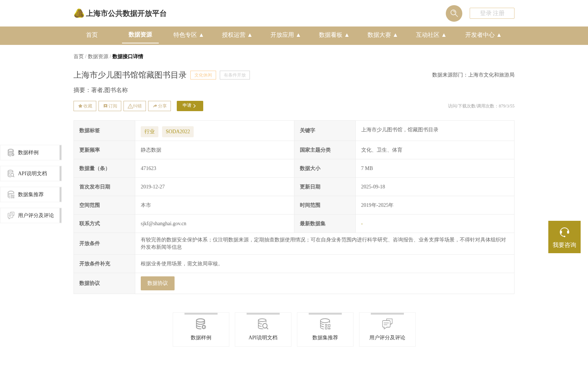Click the contact email sjkf@shanghai.gov.cn
The height and width of the screenshot is (368, 588).
pos(164,224)
